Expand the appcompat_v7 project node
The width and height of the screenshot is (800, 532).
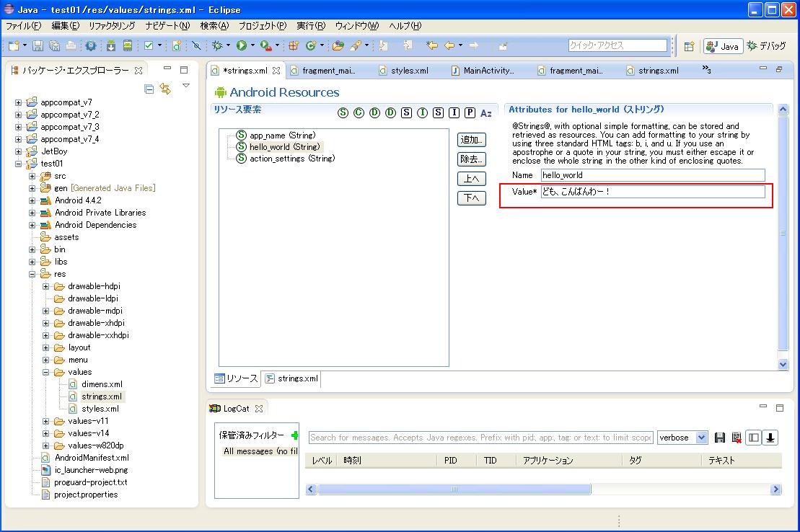point(18,102)
